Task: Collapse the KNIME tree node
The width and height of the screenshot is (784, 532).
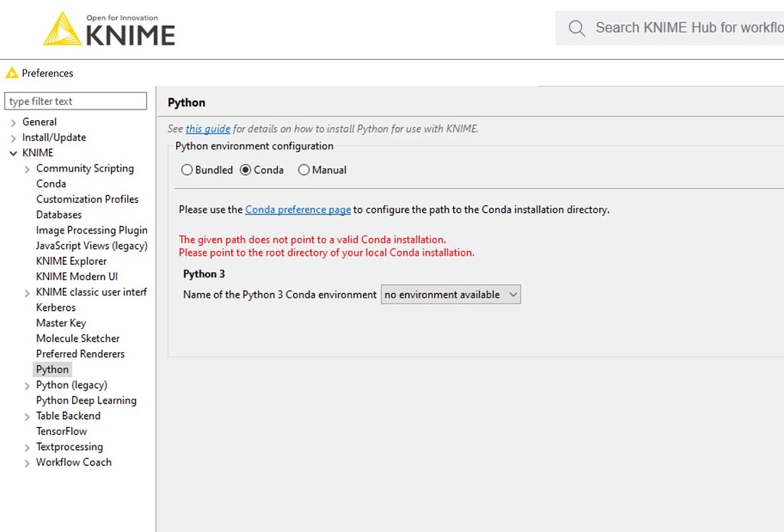Action: click(14, 153)
